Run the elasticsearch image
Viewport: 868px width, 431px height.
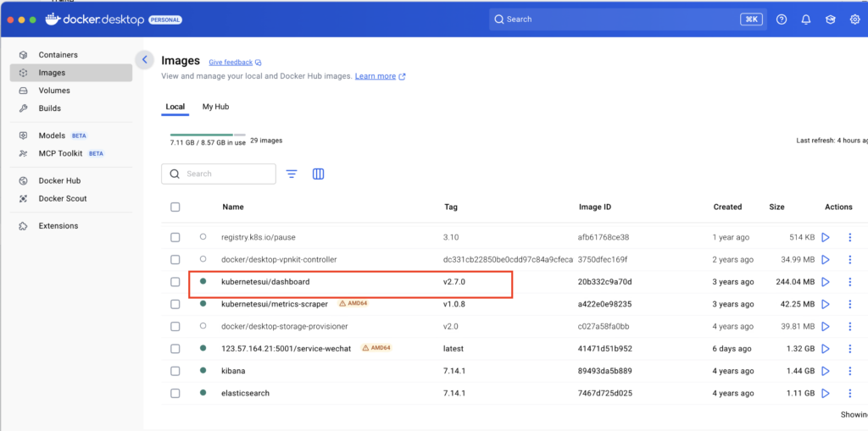click(x=826, y=394)
